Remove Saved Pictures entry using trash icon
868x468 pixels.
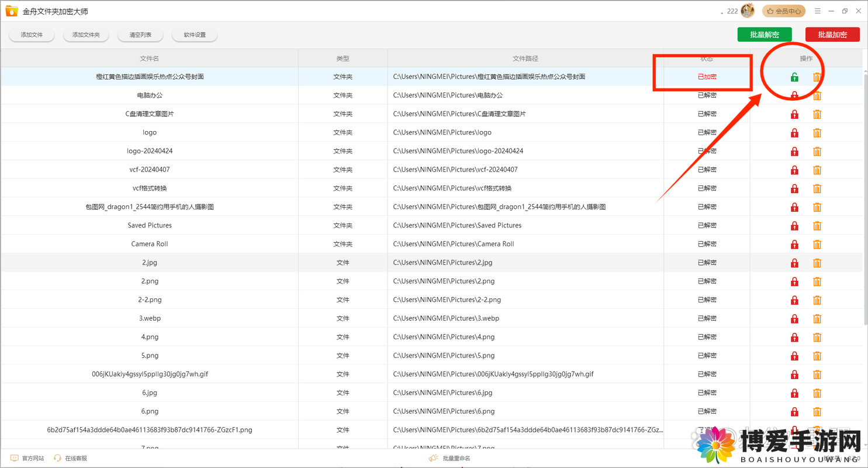[817, 226]
